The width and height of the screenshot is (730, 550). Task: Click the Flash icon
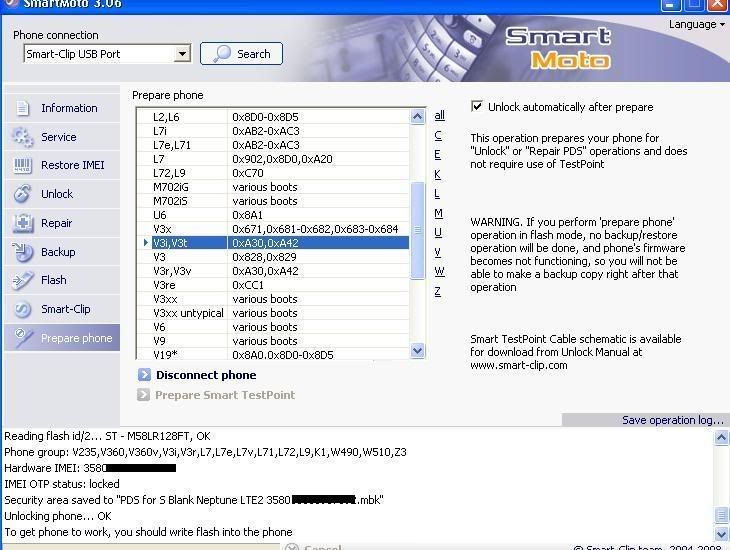coord(22,280)
